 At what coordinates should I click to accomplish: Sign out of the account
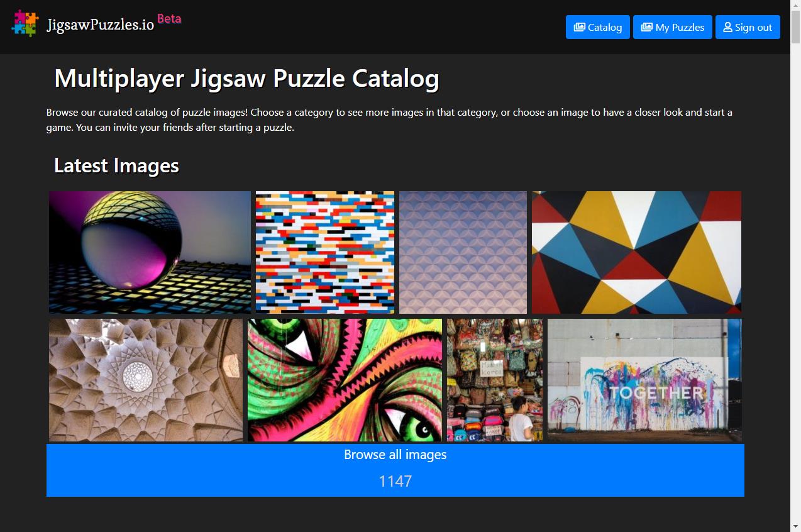point(748,27)
